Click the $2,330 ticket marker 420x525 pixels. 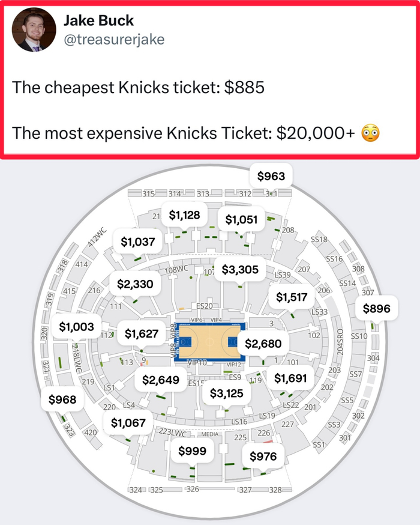click(135, 284)
